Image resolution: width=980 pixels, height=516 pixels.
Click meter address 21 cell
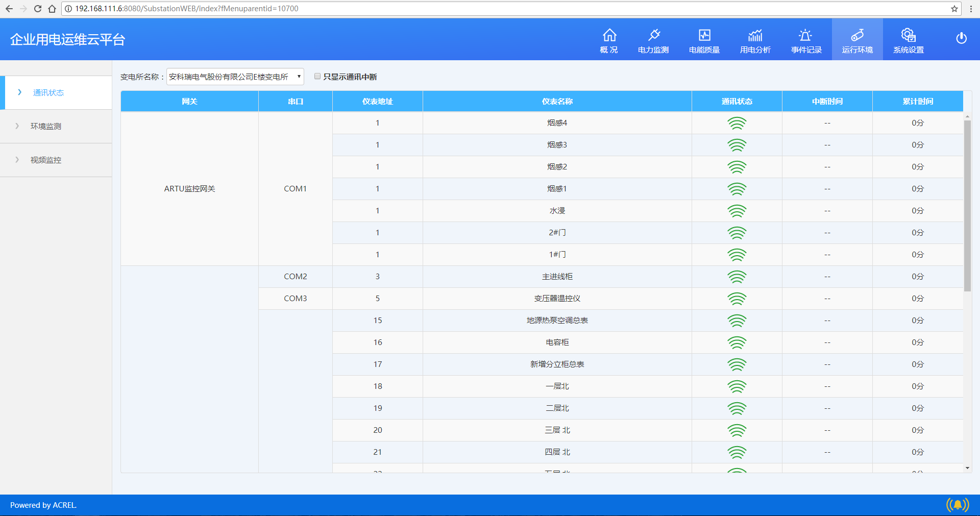pyautogui.click(x=378, y=452)
